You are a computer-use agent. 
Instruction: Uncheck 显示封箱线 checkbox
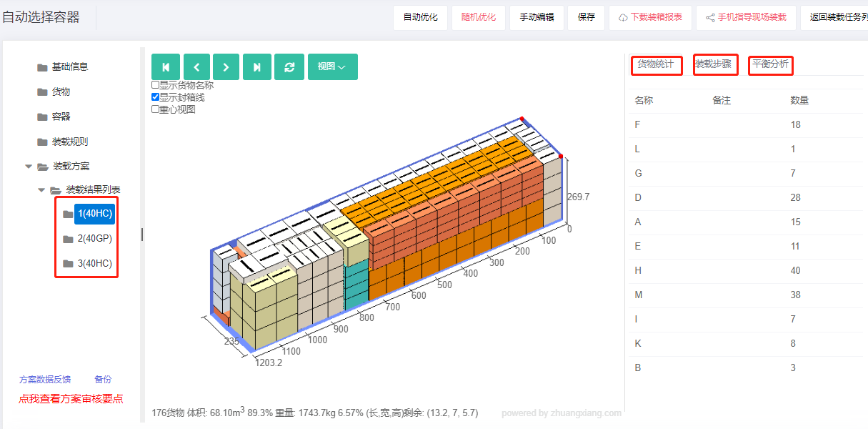(155, 97)
